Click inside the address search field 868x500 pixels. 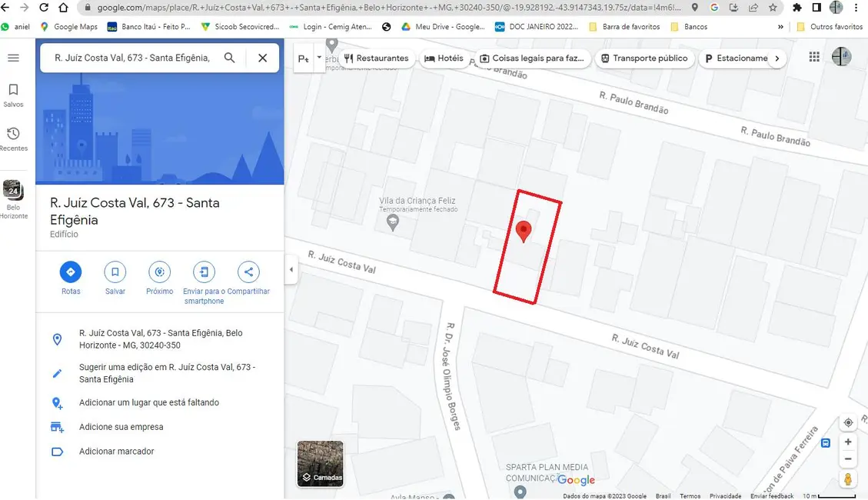tap(132, 58)
